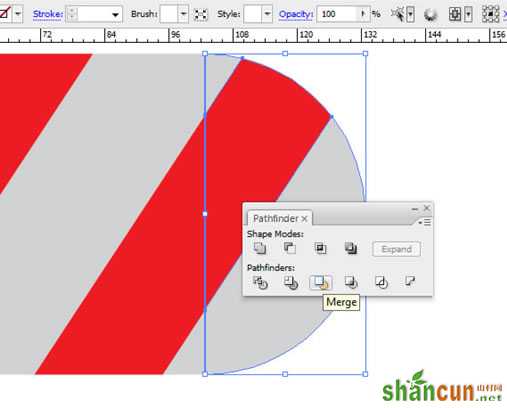
Task: Open the Brush dropdown arrow
Action: 184,14
